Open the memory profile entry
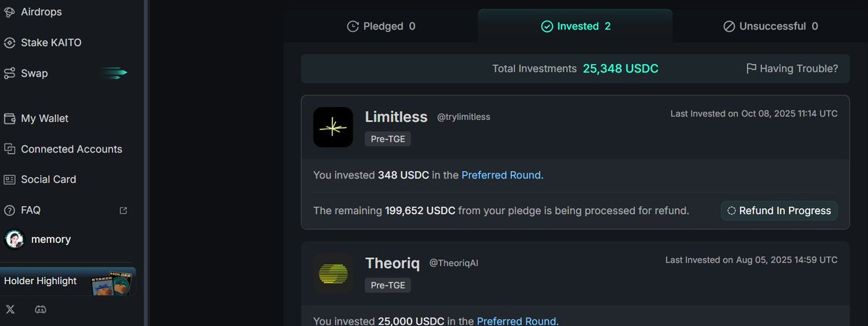The width and height of the screenshot is (868, 326). pos(50,239)
